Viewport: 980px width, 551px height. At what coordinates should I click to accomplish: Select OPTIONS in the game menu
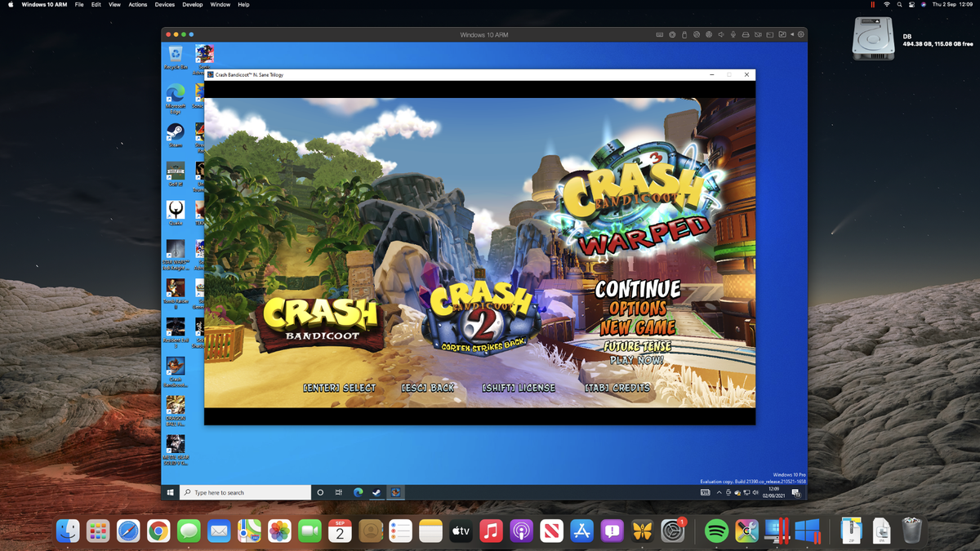[x=637, y=309]
